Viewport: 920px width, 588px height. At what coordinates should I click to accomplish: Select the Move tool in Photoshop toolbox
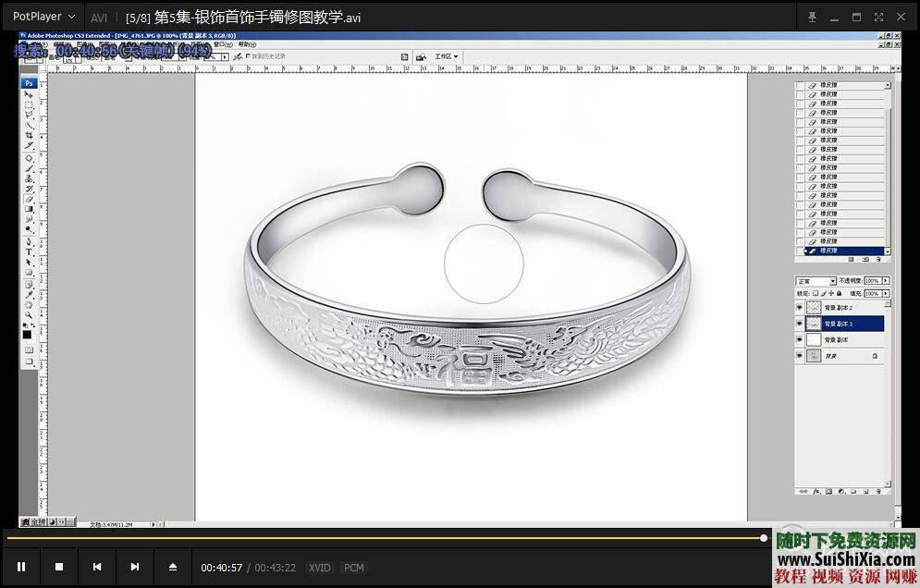click(x=29, y=94)
